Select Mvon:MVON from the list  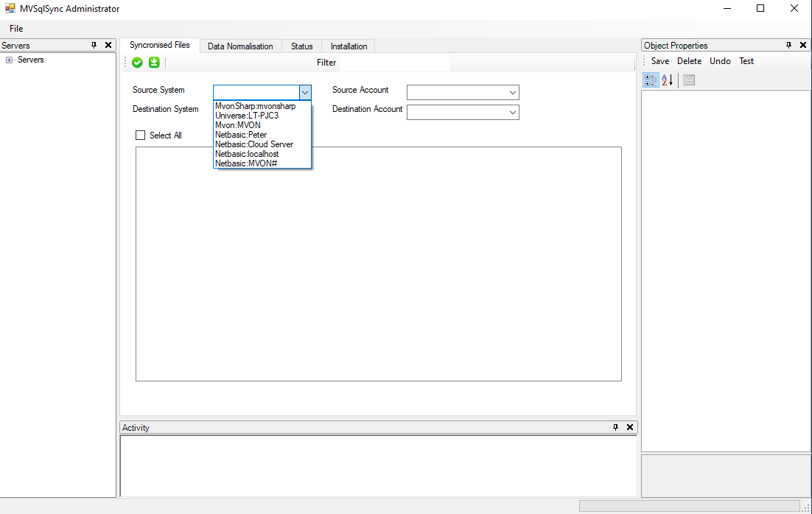(x=262, y=125)
